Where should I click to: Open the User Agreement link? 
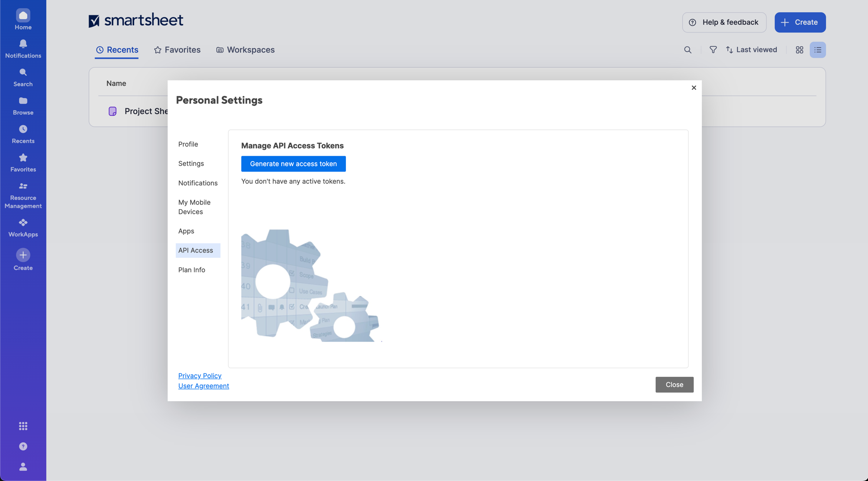pyautogui.click(x=204, y=386)
